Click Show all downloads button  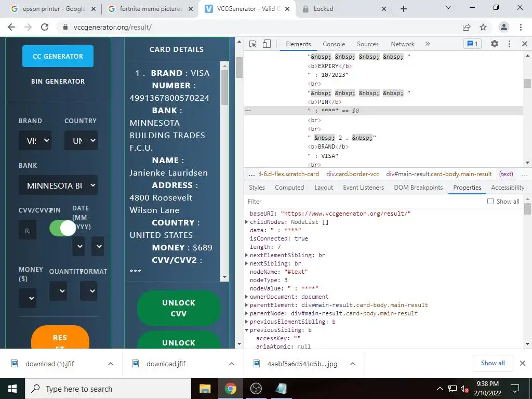point(493,363)
